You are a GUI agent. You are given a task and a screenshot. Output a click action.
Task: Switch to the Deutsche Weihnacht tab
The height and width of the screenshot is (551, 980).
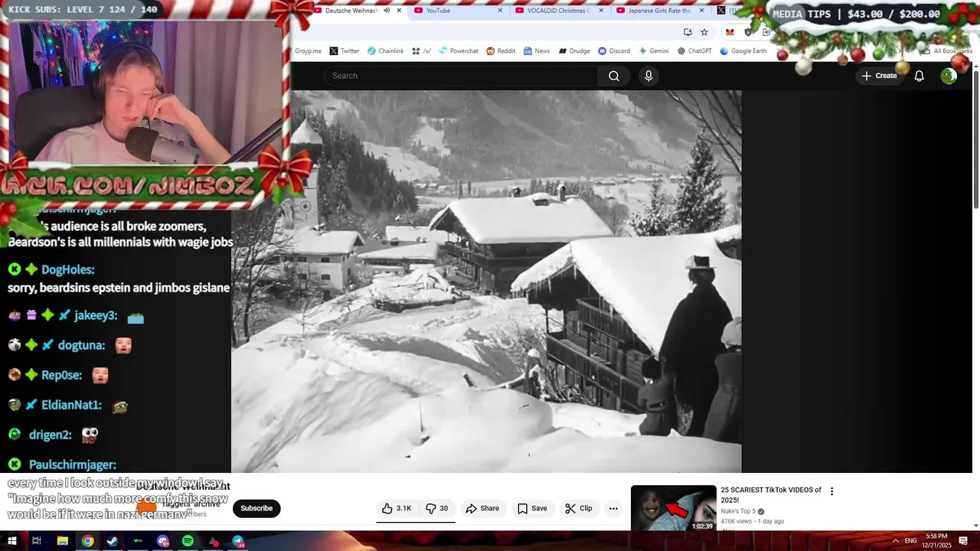tap(351, 11)
